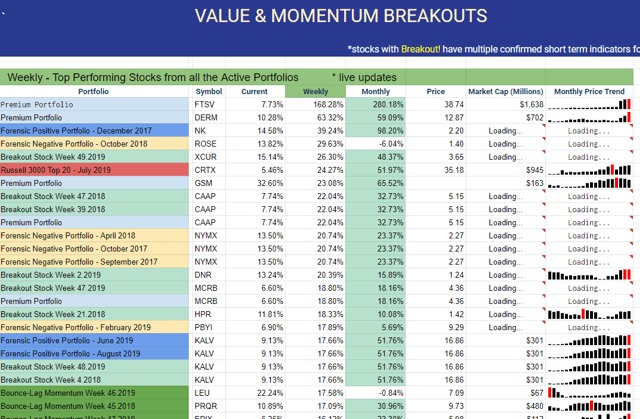This screenshot has height=419, width=640.
Task: Select the ROSE symbol cell
Action: click(x=209, y=144)
